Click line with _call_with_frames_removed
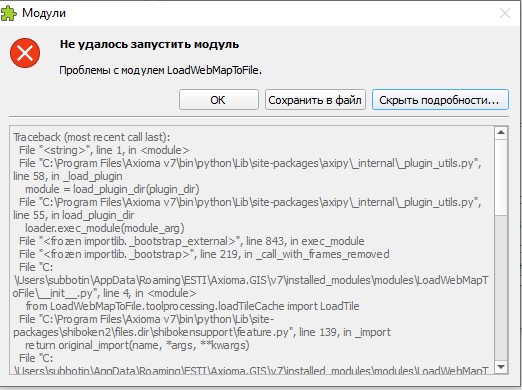522x390 pixels. point(204,254)
